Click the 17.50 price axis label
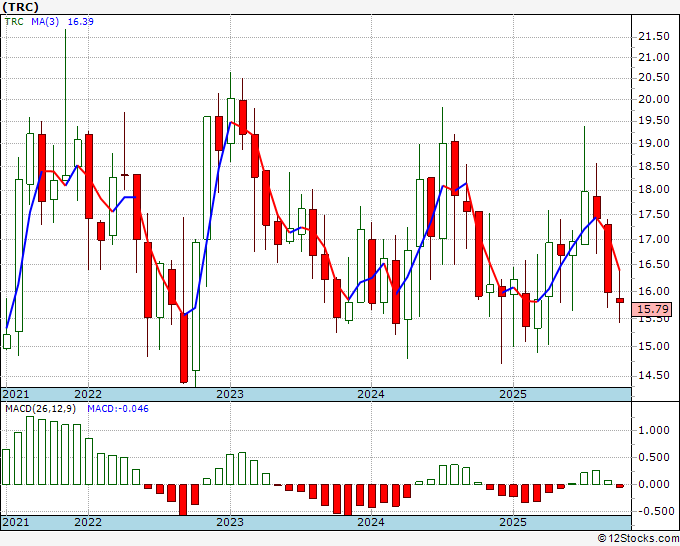The height and width of the screenshot is (546, 680). click(654, 214)
